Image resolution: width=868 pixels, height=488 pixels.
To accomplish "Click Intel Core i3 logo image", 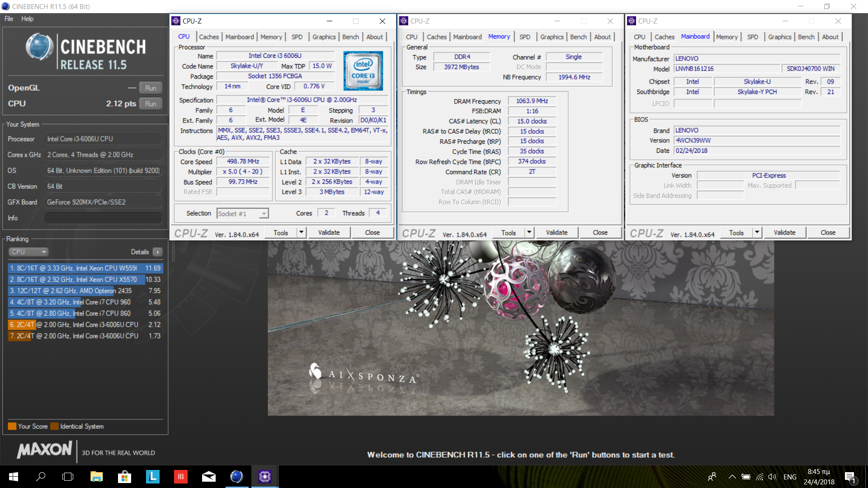I will 363,70.
